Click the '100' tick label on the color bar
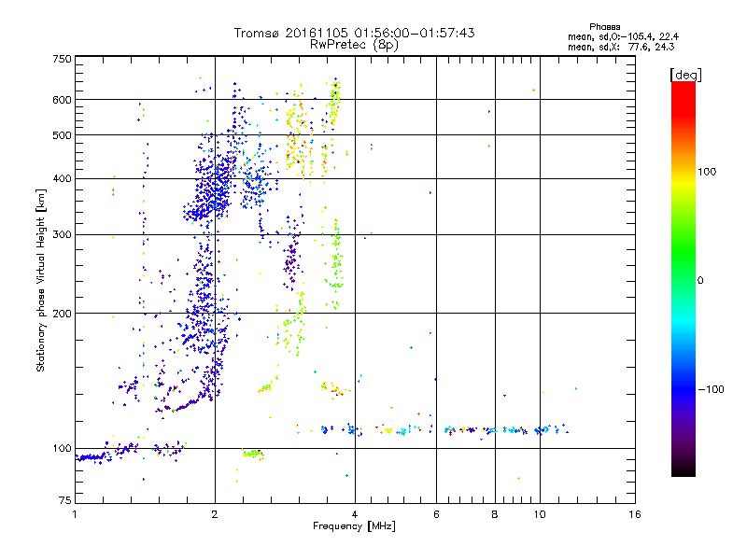This screenshot has height=560, width=747. click(707, 172)
